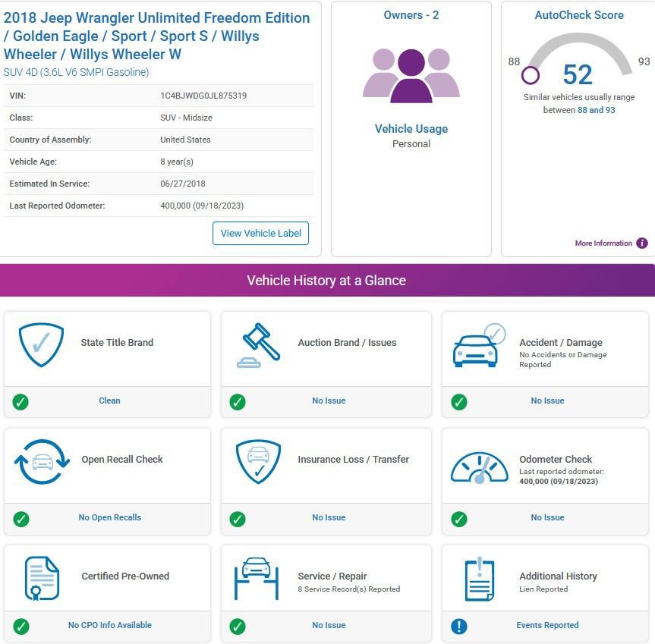Click the VIN value 1C4BJWDG0JL875319
Image resolution: width=655 pixels, height=644 pixels.
point(203,96)
